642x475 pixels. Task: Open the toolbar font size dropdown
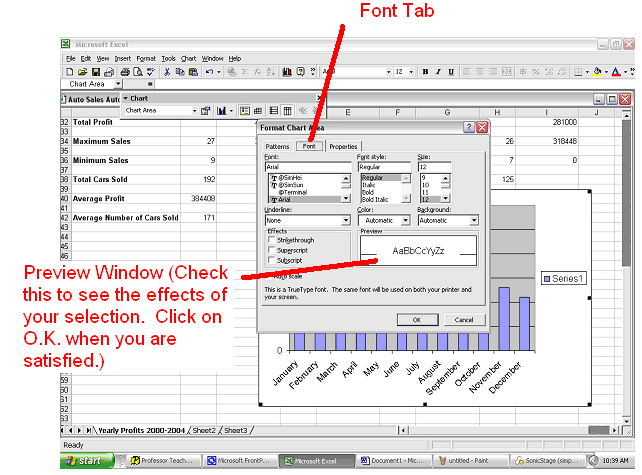[x=411, y=72]
